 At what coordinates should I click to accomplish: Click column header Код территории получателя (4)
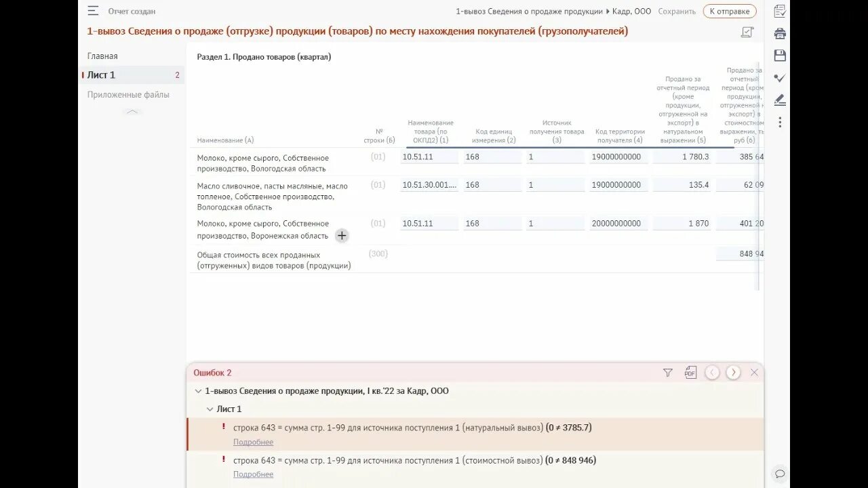(618, 136)
